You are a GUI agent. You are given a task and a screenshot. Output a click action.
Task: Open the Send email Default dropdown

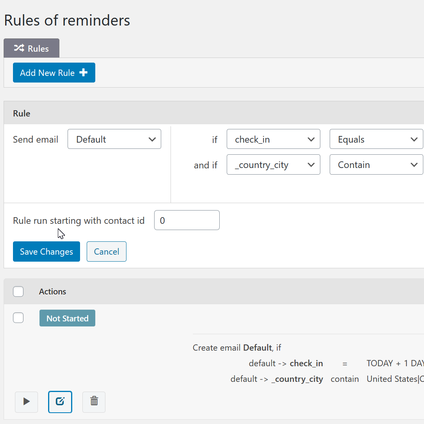(x=114, y=139)
